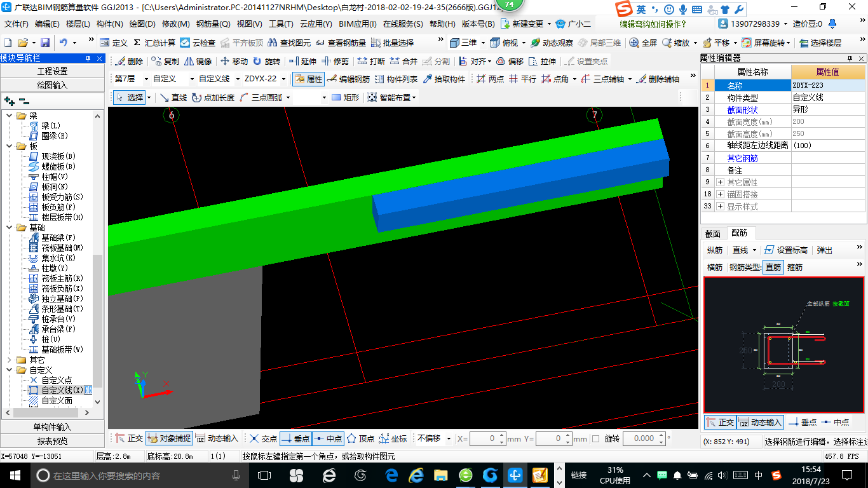Image resolution: width=868 pixels, height=488 pixels.
Task: Open the 文件(F) menu
Action: tap(17, 24)
